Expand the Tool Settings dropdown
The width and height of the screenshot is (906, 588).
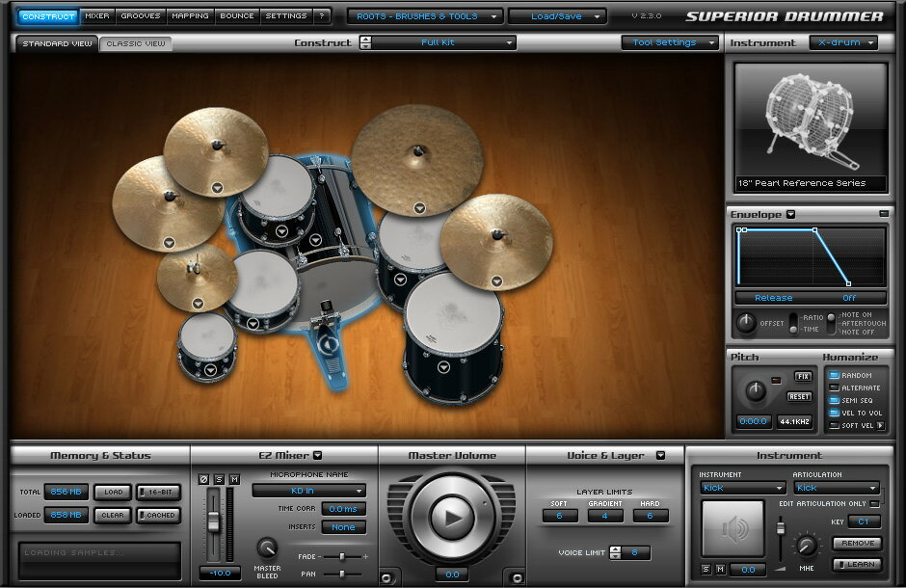[671, 42]
